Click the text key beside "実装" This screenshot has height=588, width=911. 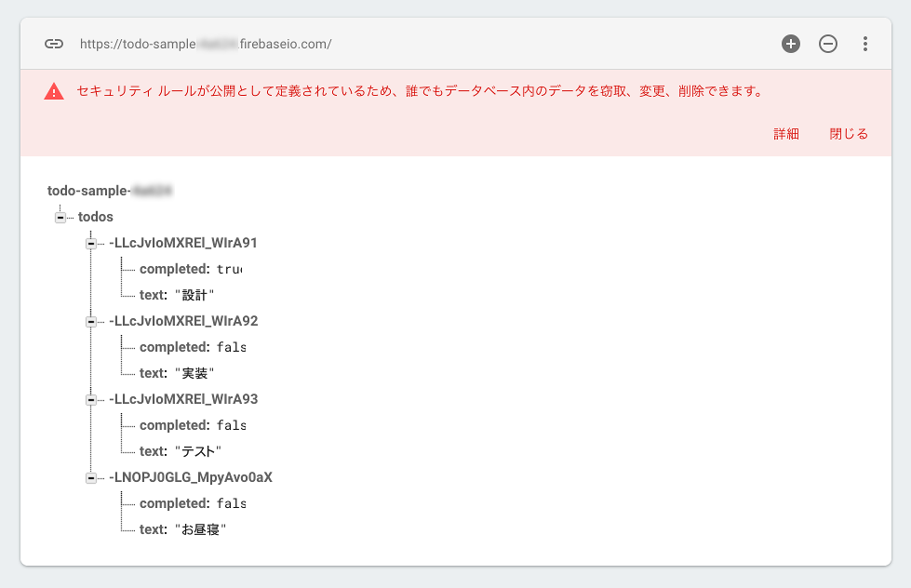(x=153, y=373)
